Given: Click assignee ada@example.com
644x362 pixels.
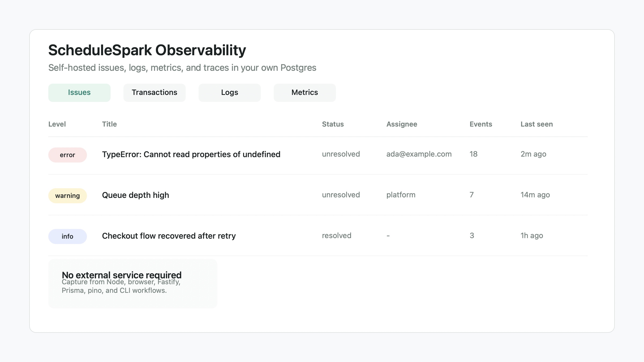Looking at the screenshot, I should coord(419,154).
